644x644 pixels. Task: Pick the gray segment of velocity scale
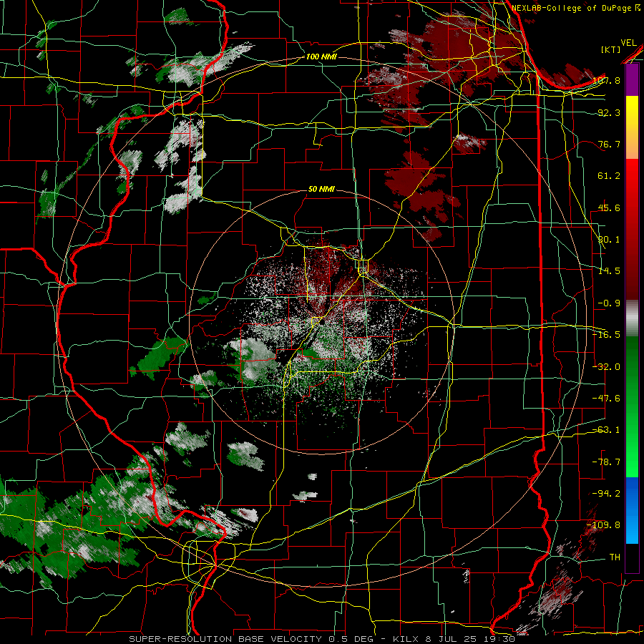coord(632,318)
